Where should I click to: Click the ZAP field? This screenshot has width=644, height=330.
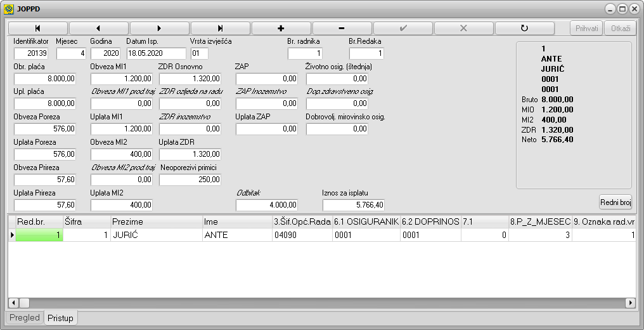point(267,79)
